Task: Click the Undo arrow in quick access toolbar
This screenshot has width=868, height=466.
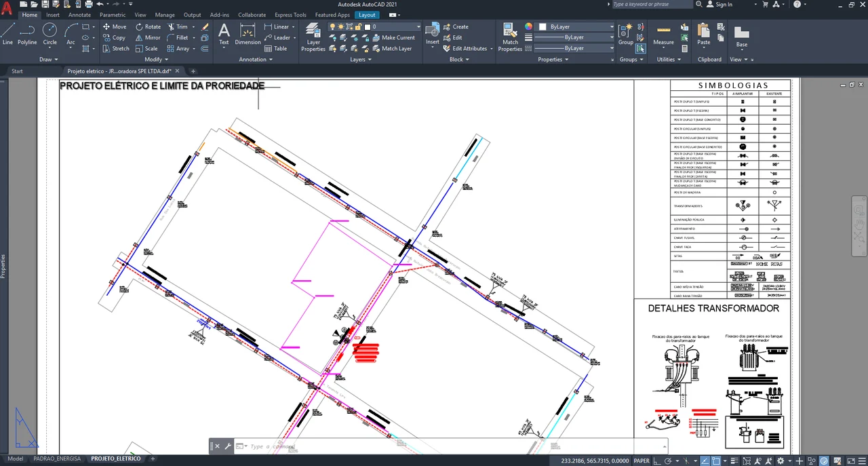Action: click(x=99, y=4)
